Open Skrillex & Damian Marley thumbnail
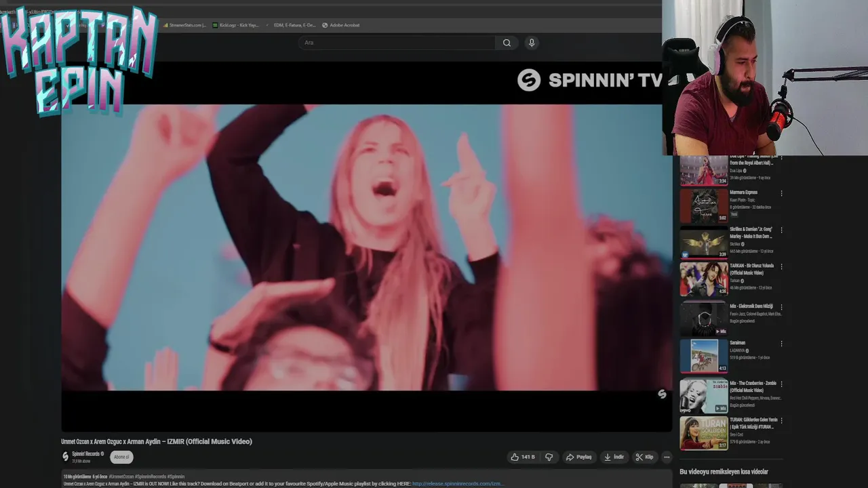 [704, 243]
